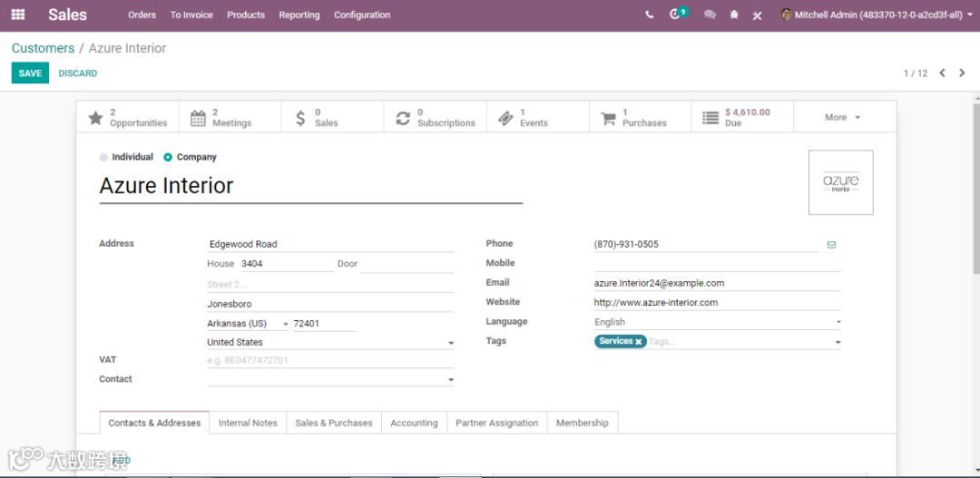This screenshot has width=980, height=478.
Task: Open Subscriptions refresh stat button
Action: click(435, 117)
